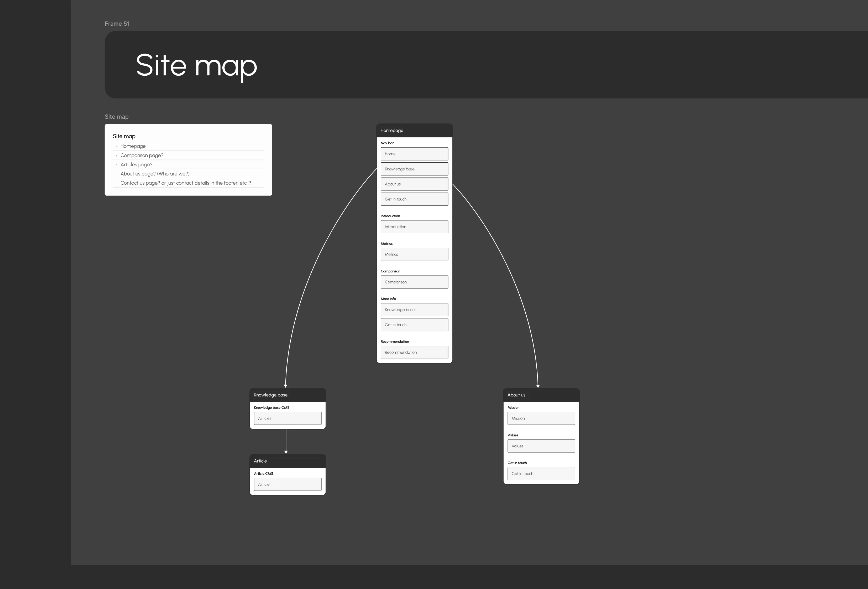The height and width of the screenshot is (589, 868).
Task: Select the Article box in Article card
Action: coord(287,484)
